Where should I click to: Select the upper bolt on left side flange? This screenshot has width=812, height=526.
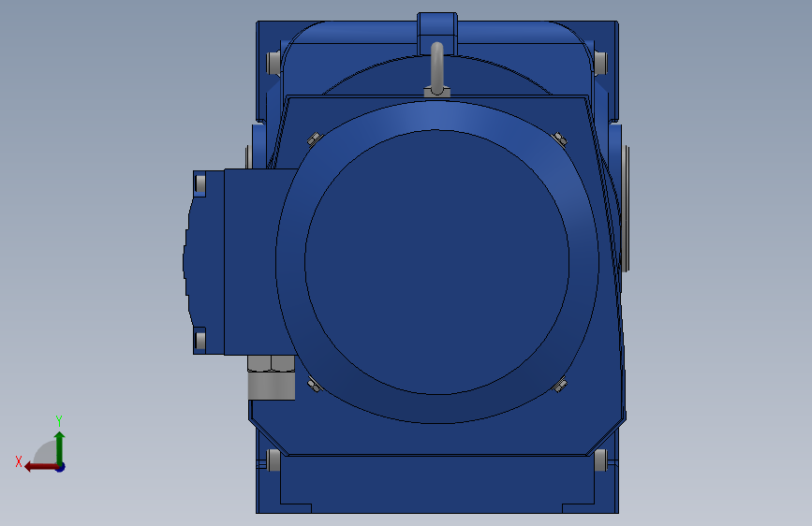199,183
